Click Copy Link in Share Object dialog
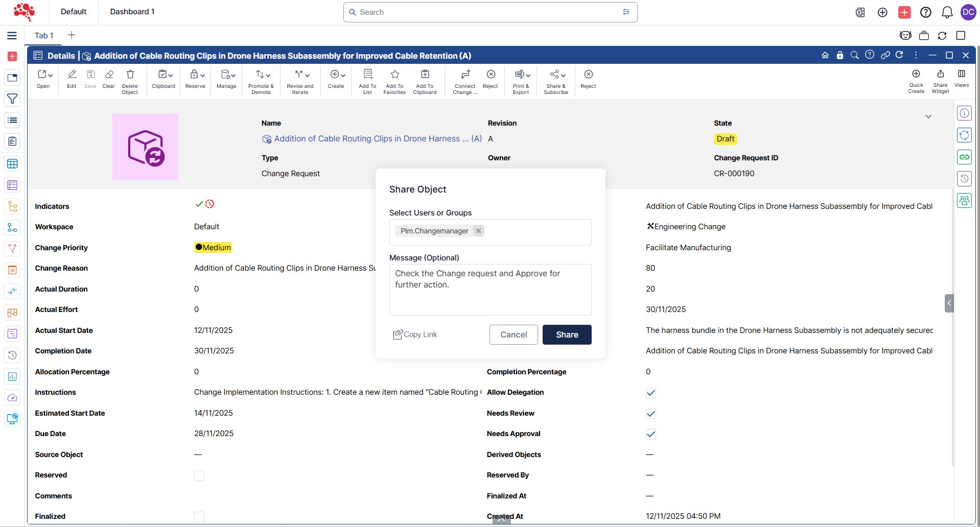This screenshot has height=527, width=980. coord(415,334)
